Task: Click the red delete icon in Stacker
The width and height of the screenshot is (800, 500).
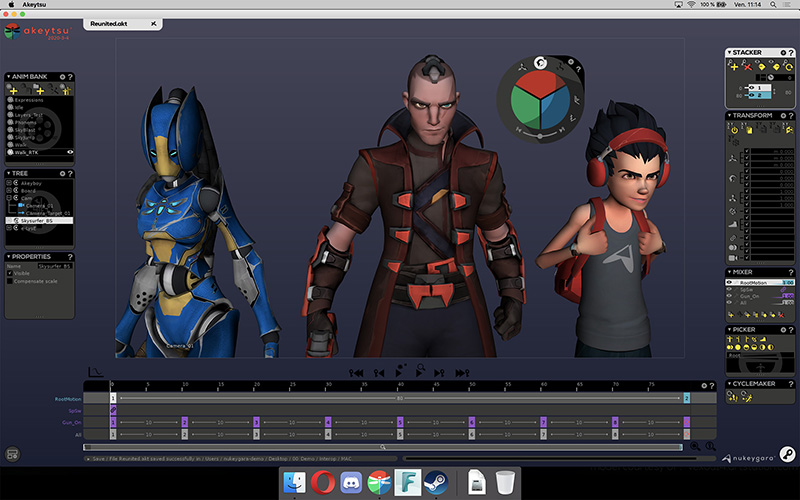Action: click(x=747, y=65)
